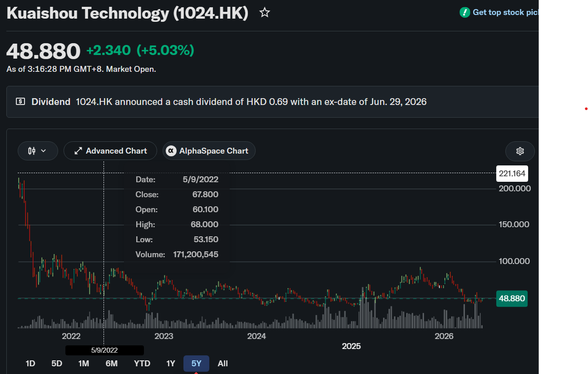588x374 pixels.
Task: Click the 2022 label on the time axis
Action: [71, 336]
